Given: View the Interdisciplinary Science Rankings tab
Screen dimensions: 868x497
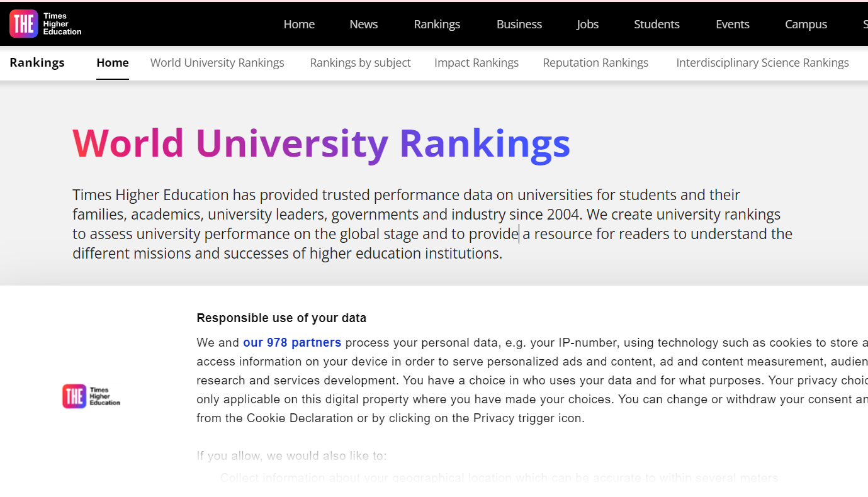Looking at the screenshot, I should tap(762, 63).
